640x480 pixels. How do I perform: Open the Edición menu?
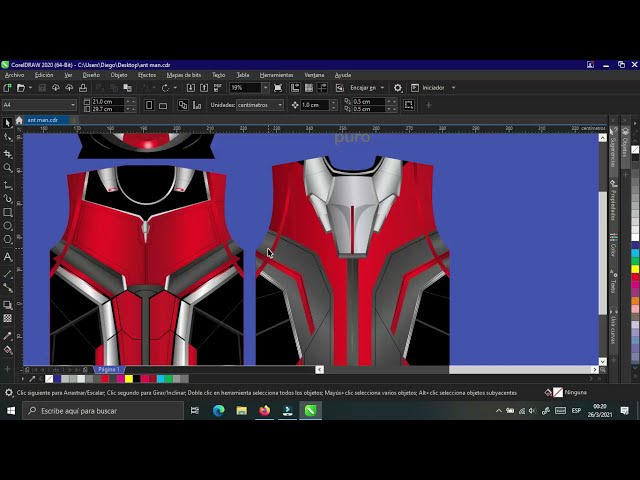point(44,75)
